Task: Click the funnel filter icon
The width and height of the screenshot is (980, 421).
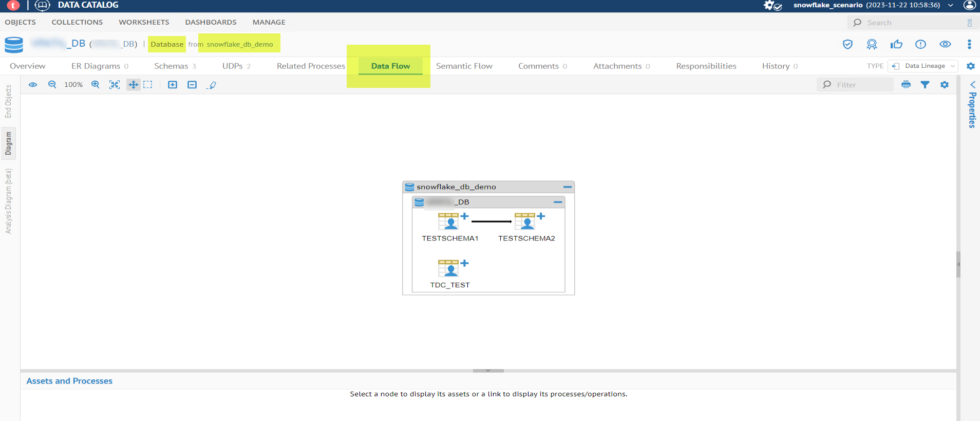Action: (925, 85)
